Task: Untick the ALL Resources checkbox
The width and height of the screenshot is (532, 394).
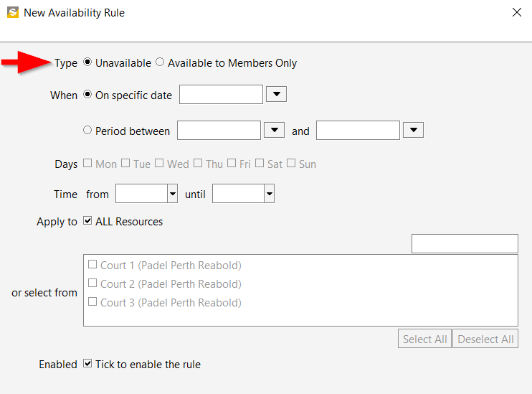Action: tap(87, 221)
